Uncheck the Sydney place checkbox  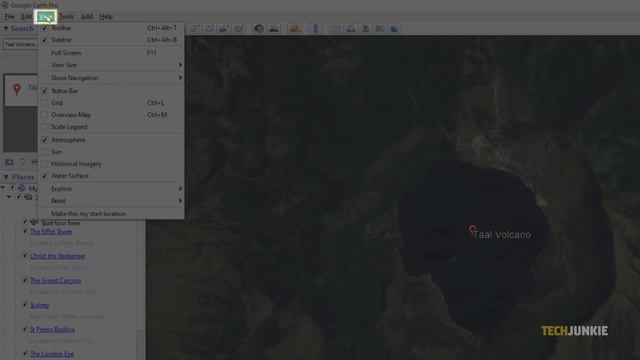pos(25,305)
